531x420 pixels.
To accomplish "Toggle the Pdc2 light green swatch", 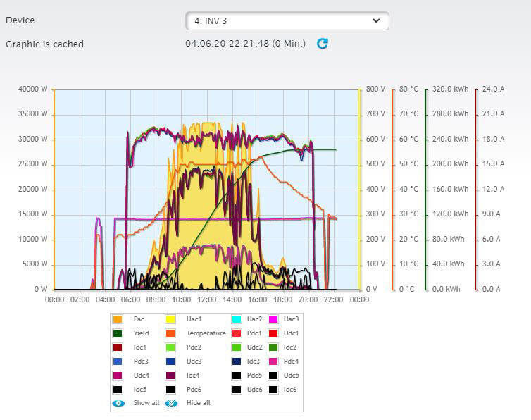I will pos(170,347).
